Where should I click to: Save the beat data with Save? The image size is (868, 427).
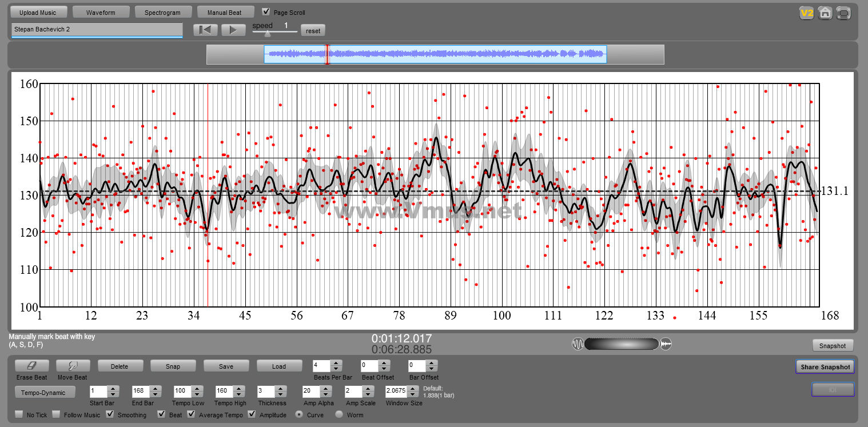pos(226,366)
